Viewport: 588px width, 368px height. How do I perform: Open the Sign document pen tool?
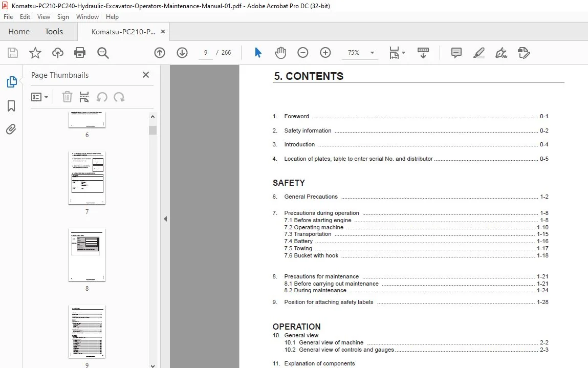tap(501, 53)
